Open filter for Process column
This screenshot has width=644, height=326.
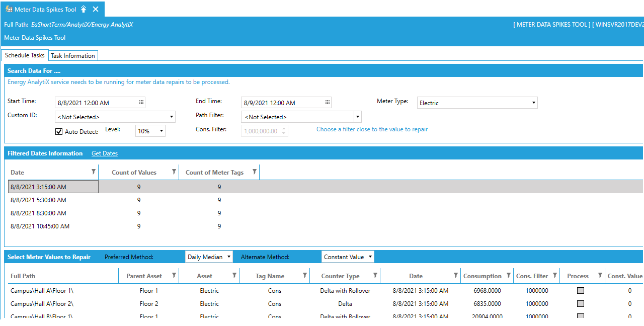click(600, 276)
